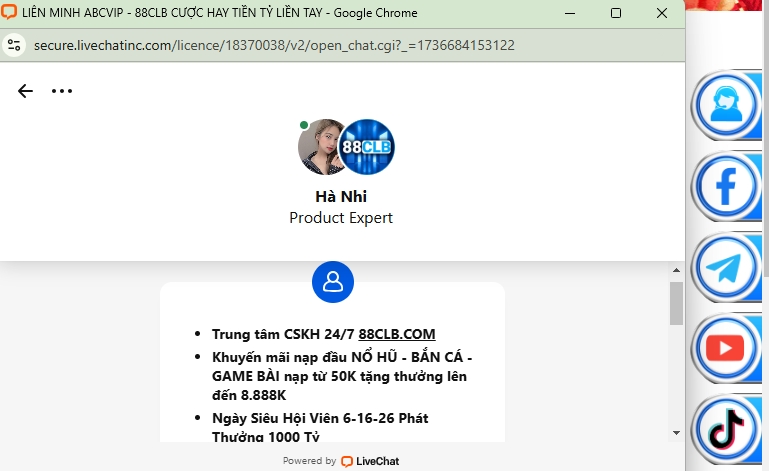The height and width of the screenshot is (471, 769).
Task: Click the back arrow in the chat header
Action: click(25, 91)
